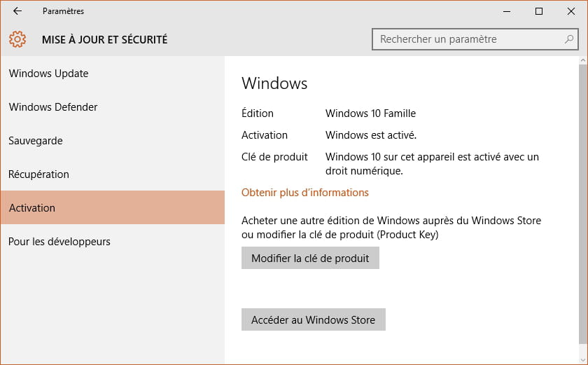Click the vertical scrollbar thumb

[x=583, y=203]
